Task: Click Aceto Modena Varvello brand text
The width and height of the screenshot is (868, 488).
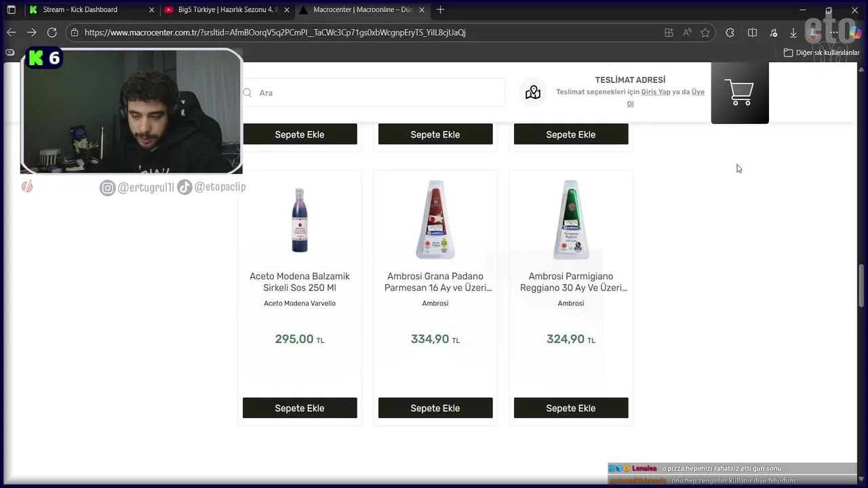Action: click(300, 303)
